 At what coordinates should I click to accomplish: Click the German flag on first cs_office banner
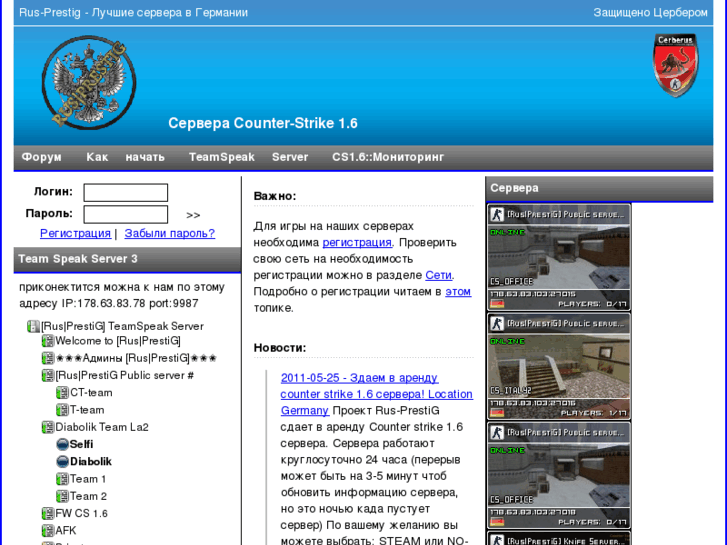pyautogui.click(x=497, y=304)
